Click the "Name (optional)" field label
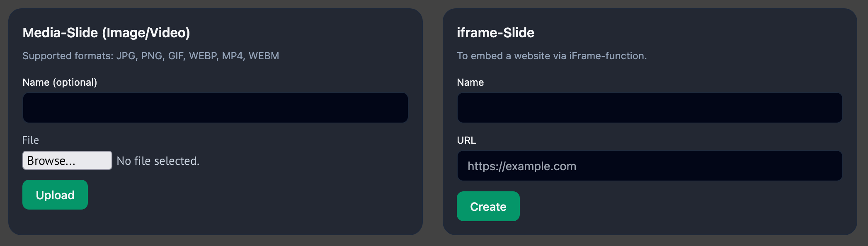Screen dimensions: 868x246 coord(60,82)
